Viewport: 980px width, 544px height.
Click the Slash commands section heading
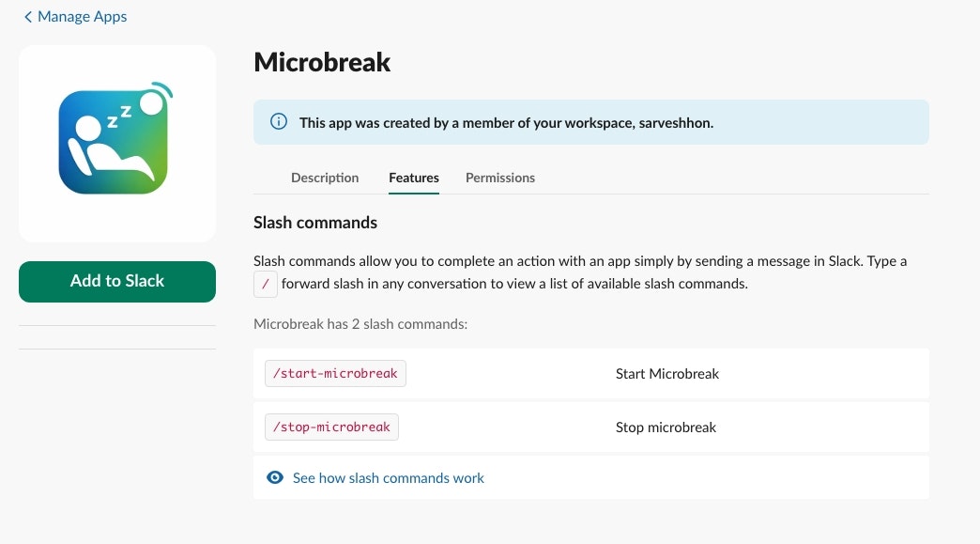pos(314,223)
